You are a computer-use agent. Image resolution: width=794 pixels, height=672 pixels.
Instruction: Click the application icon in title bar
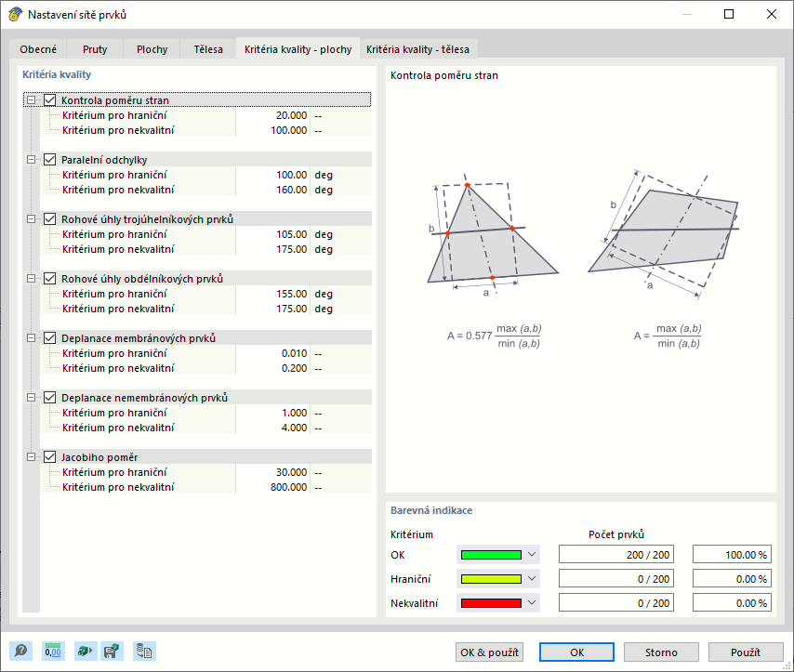[15, 14]
